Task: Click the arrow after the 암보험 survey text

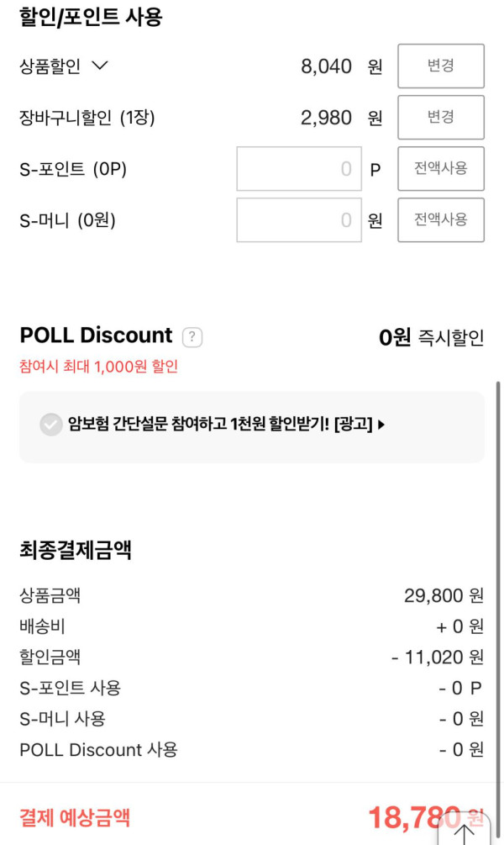Action: click(381, 425)
